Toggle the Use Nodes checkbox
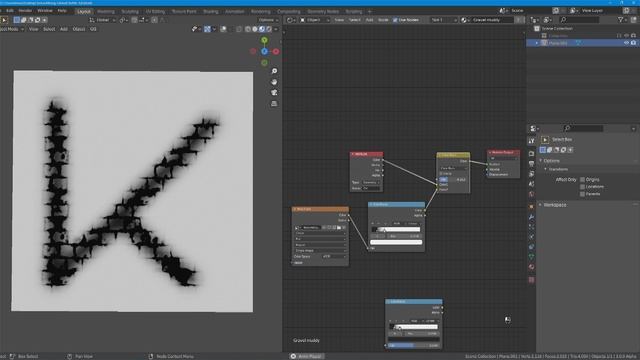Viewport: 640px width, 360px height. point(395,20)
